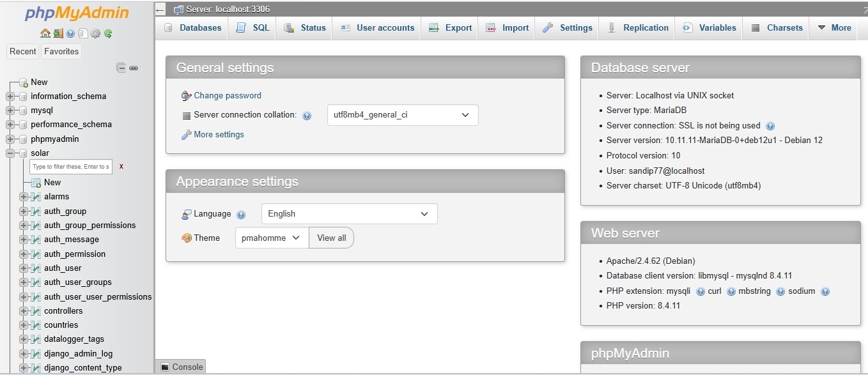Open the Console bar at the bottom
Screen dimensions: 868x375
[181, 367]
